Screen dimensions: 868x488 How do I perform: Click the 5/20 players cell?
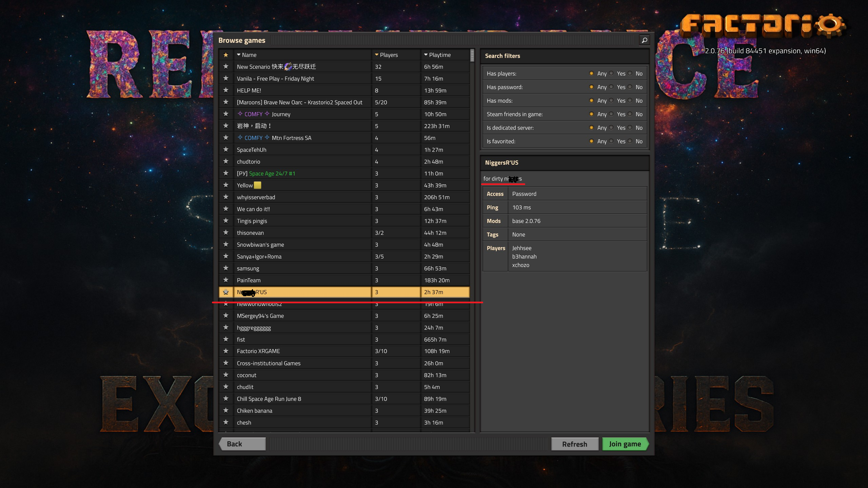click(396, 102)
